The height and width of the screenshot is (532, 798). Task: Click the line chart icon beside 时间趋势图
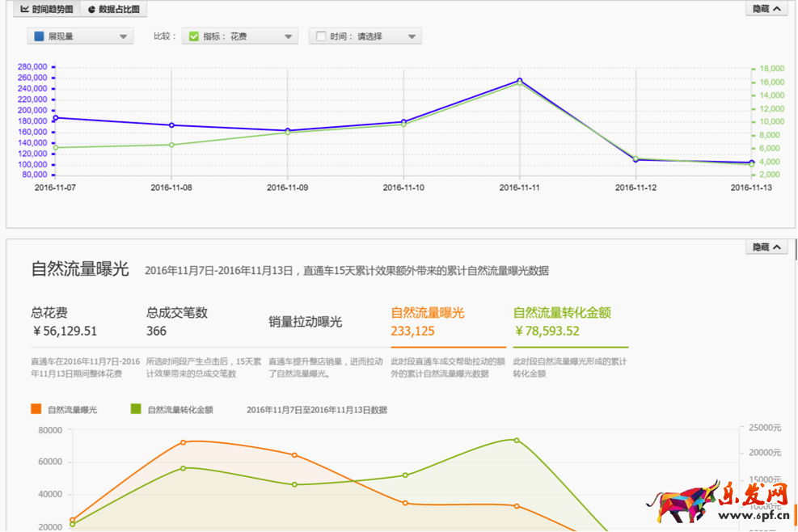[x=24, y=10]
